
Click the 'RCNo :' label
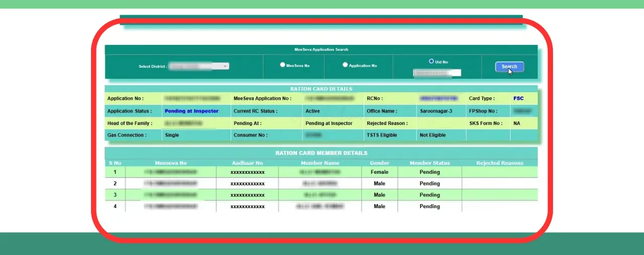coord(375,98)
